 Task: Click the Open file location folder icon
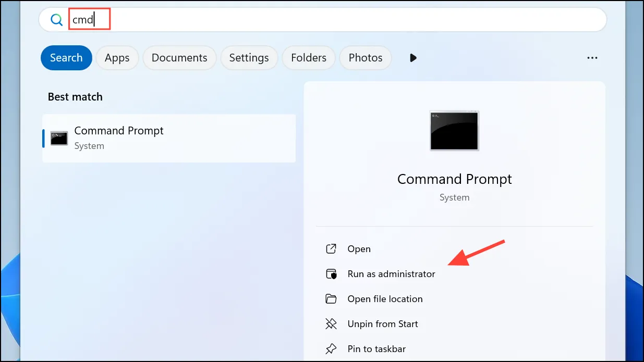[x=331, y=298]
